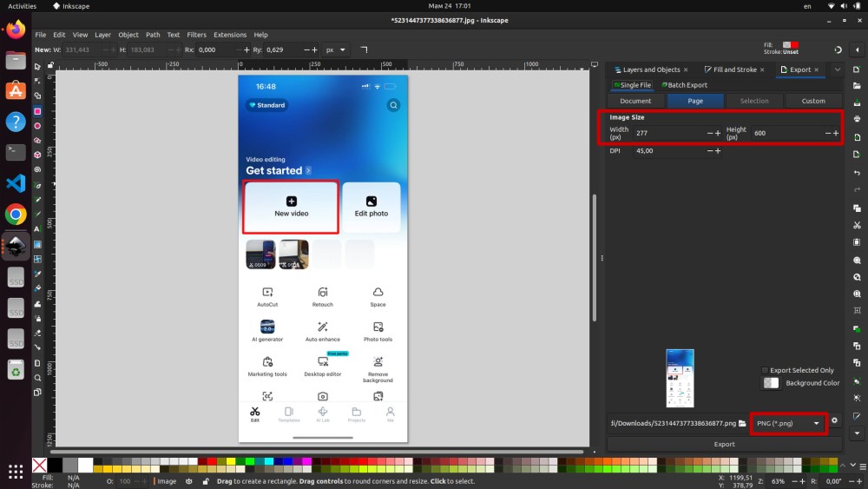Screen dimensions: 868x489
Task: Open the Path menu
Action: [x=153, y=35]
